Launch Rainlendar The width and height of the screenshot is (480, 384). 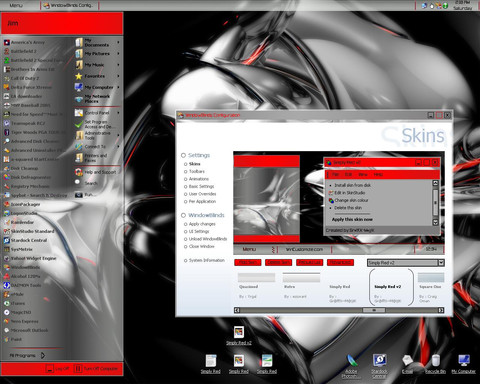click(x=19, y=222)
